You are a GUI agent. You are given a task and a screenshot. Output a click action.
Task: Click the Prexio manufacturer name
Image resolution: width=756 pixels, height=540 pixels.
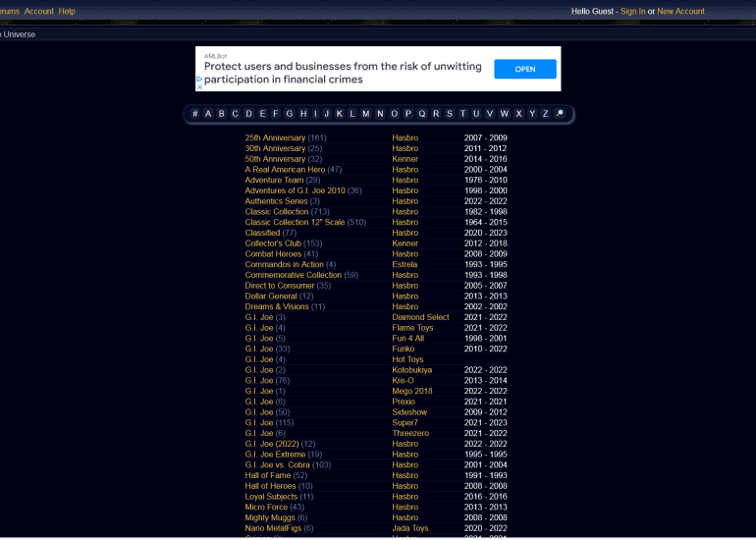click(x=404, y=403)
